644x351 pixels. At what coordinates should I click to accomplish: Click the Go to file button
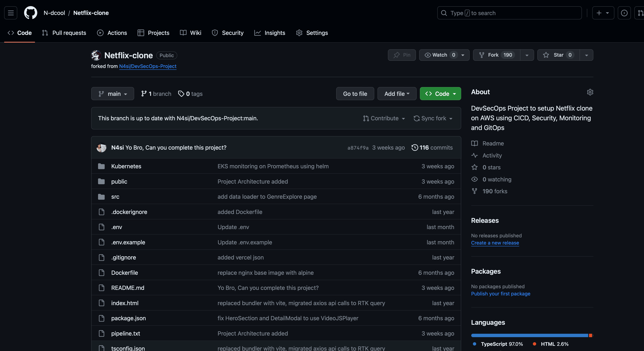click(355, 94)
